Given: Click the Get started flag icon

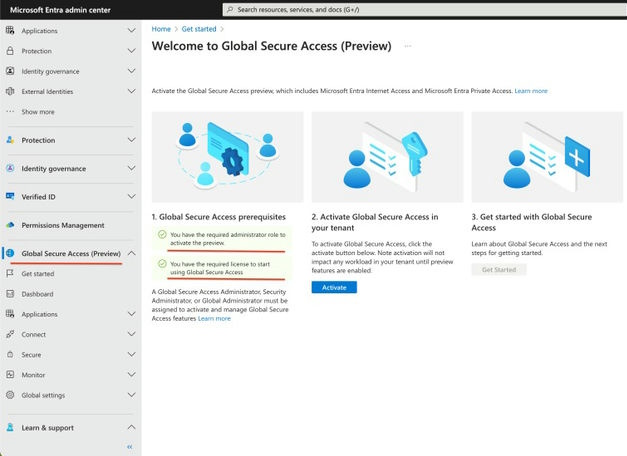Looking at the screenshot, I should (x=10, y=274).
